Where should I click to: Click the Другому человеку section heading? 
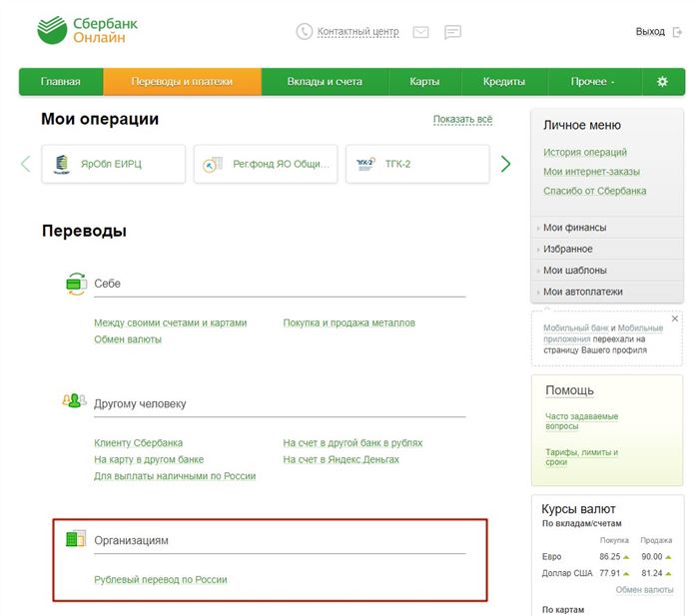pos(140,403)
